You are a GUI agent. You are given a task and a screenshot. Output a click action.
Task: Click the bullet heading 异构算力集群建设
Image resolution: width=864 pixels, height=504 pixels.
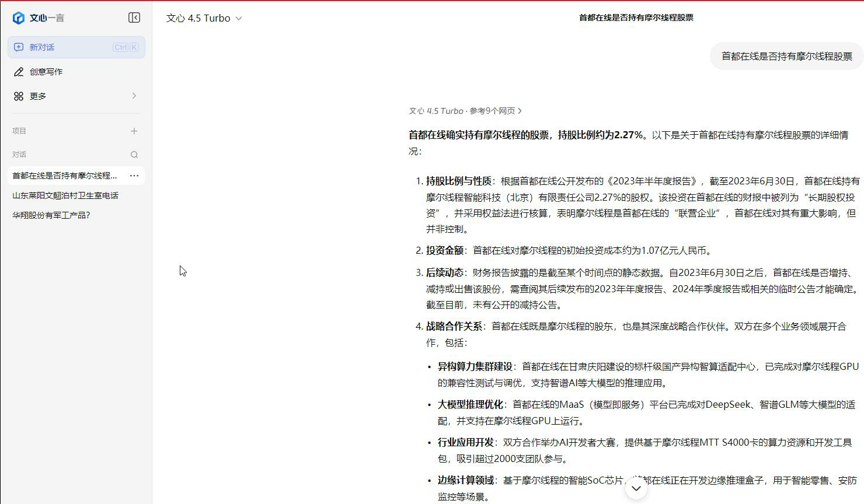[x=475, y=366]
